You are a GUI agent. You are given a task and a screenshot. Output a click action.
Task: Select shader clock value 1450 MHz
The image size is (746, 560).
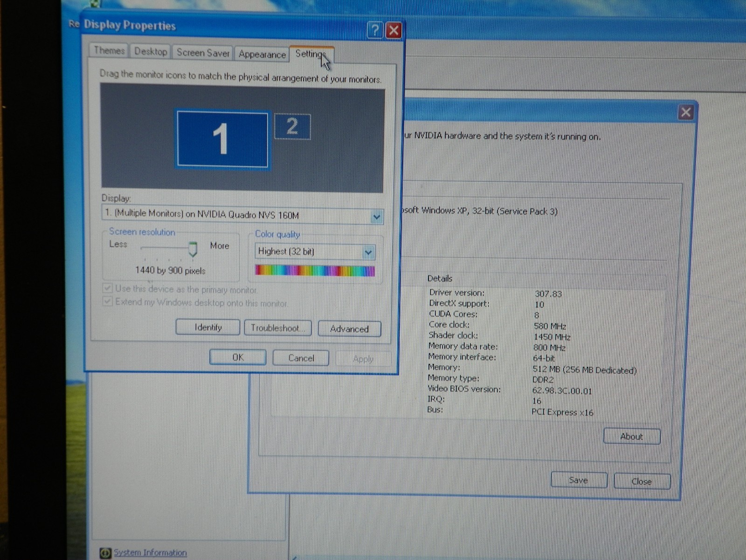552,336
